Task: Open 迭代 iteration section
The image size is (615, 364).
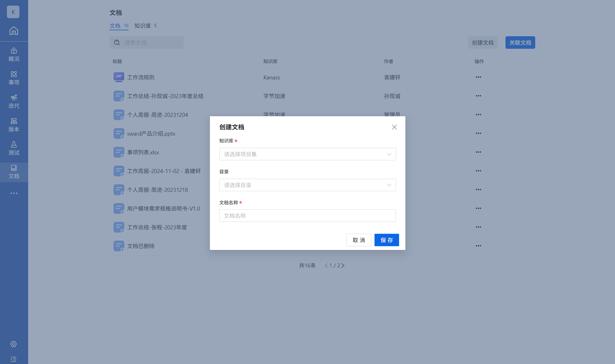Action: 14,102
